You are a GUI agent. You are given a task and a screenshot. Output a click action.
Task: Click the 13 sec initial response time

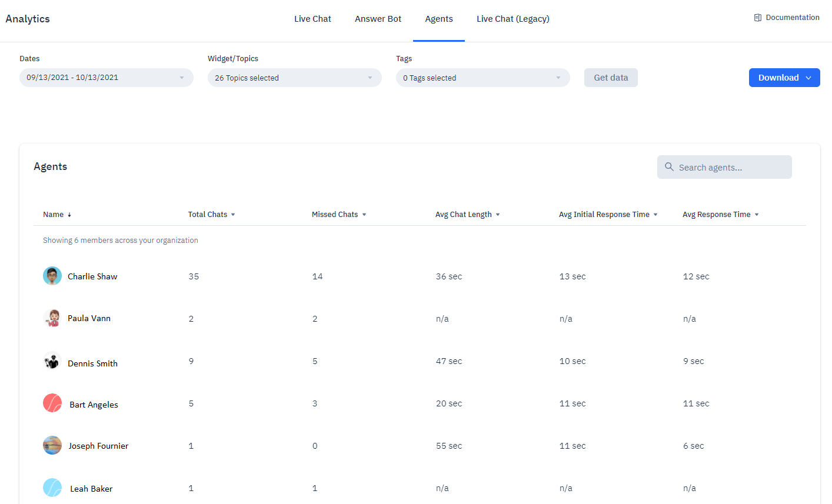click(573, 276)
